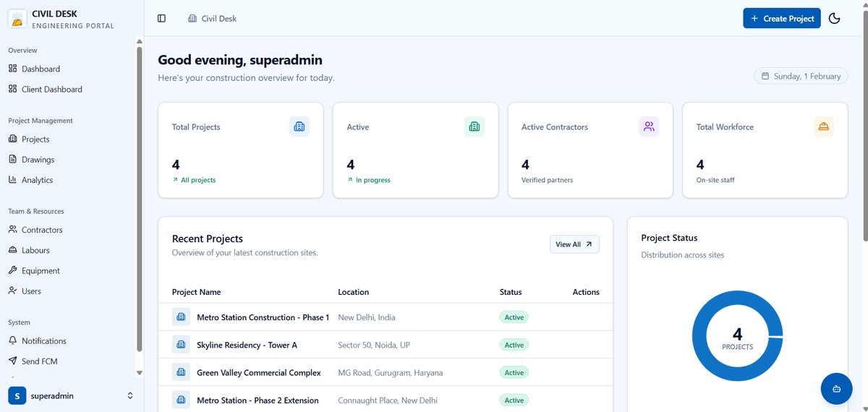Click the All projects link text
This screenshot has width=868, height=412.
(198, 180)
